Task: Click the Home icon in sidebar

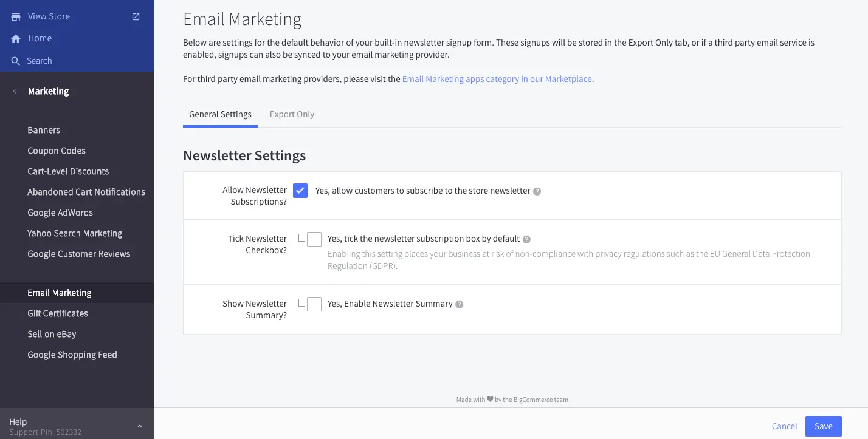Action: (x=15, y=38)
